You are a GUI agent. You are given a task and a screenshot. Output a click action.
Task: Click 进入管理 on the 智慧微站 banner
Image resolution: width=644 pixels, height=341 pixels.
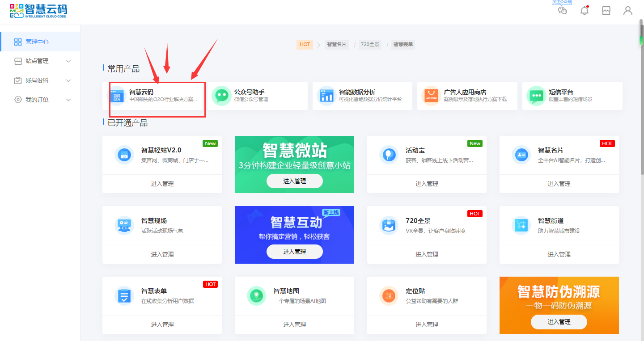[x=294, y=181]
